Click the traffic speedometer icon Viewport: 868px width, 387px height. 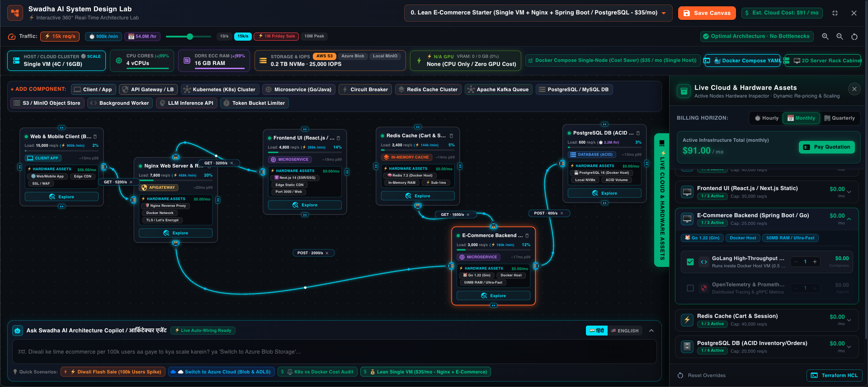coord(12,37)
